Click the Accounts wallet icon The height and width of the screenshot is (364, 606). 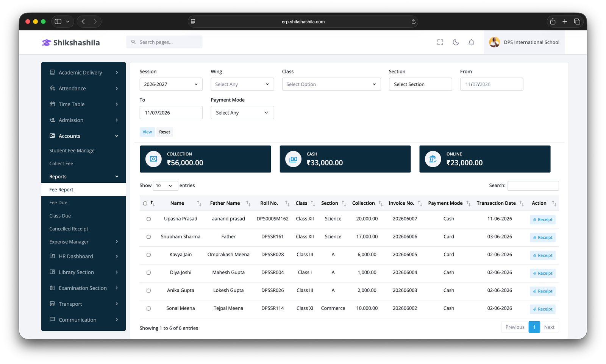52,136
